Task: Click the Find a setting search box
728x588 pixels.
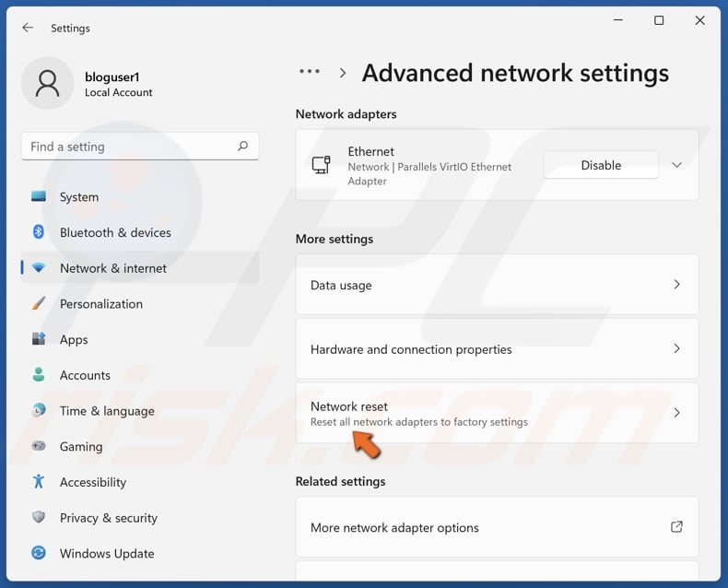Action: point(140,147)
